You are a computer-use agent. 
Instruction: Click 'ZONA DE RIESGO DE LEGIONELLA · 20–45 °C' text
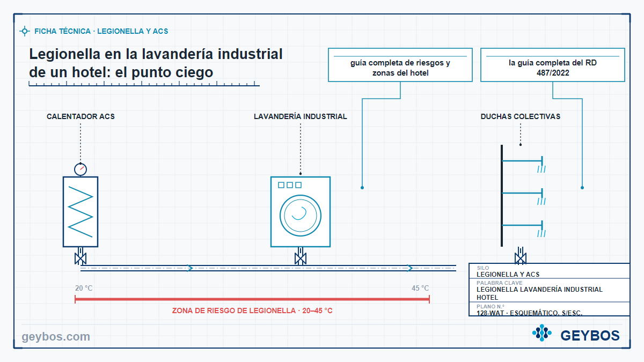252,311
